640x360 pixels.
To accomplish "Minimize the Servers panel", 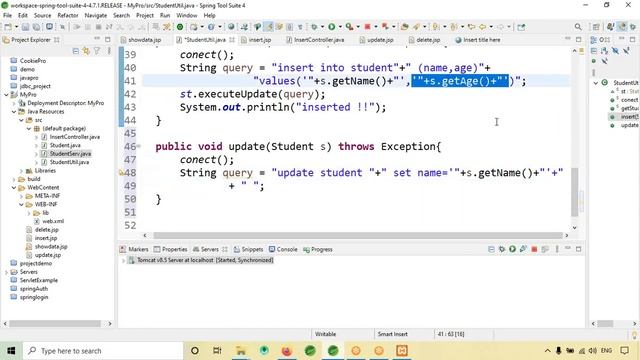I will point(568,248).
